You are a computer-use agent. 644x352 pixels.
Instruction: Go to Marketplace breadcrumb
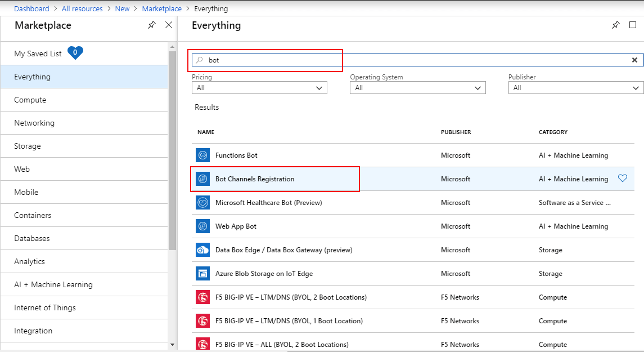tap(162, 8)
